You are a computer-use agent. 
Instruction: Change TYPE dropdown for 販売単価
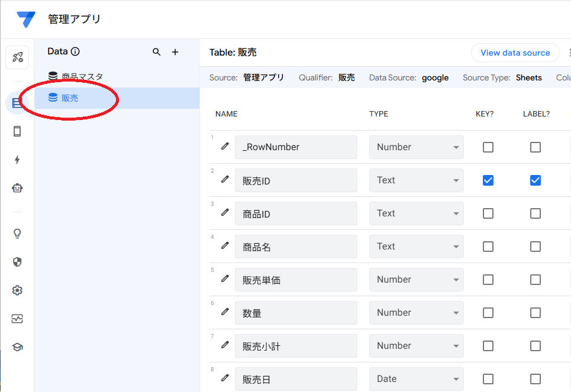tap(417, 280)
